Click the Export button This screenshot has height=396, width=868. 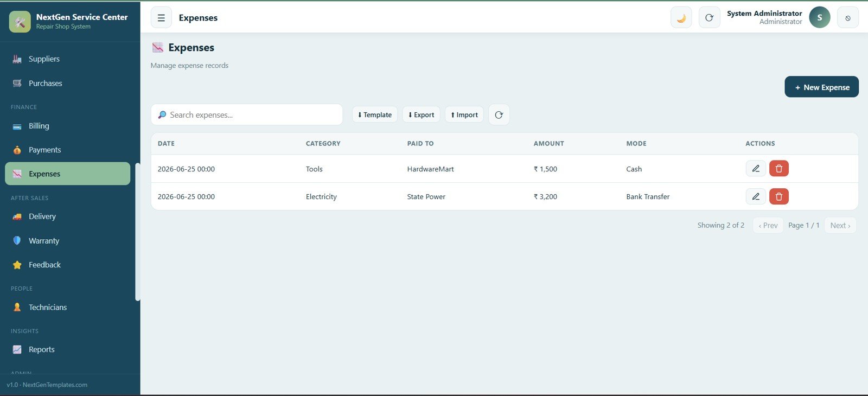coord(421,114)
